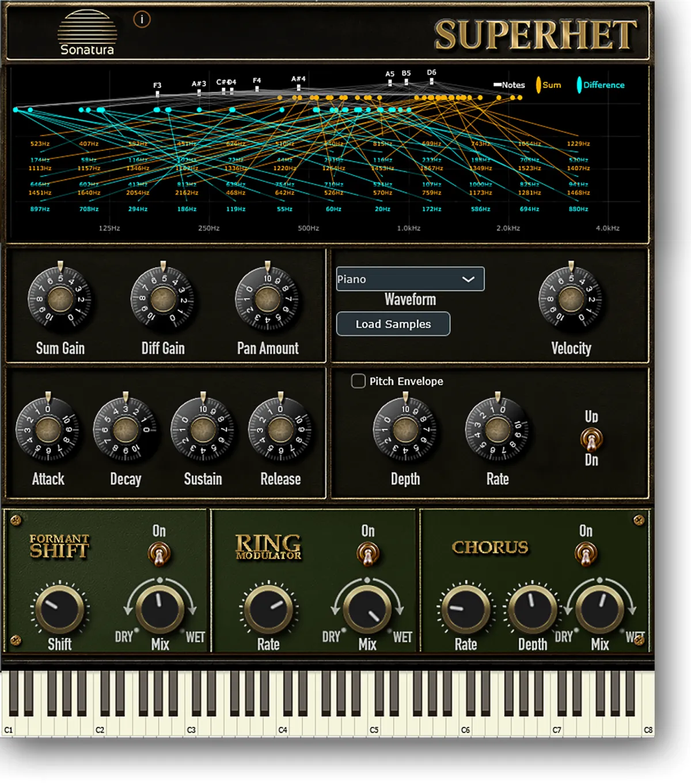Click the Chorus dry/wet Mix knob
691x784 pixels.
599,609
